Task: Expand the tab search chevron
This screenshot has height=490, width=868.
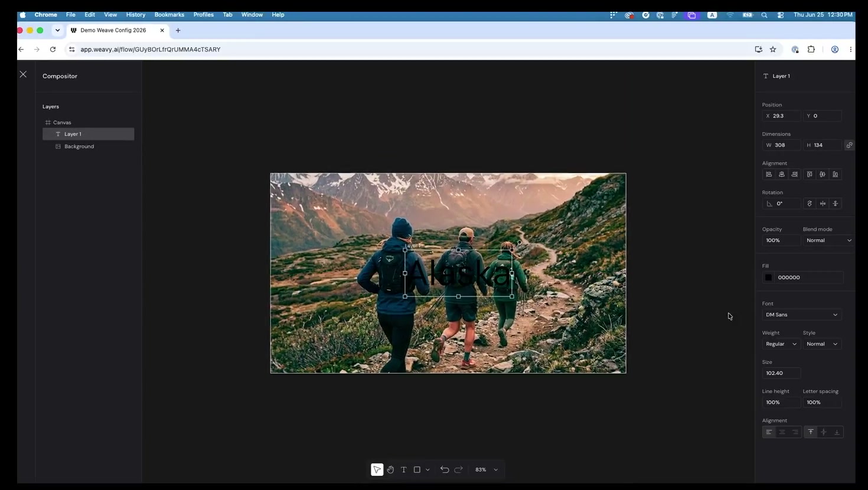Action: click(x=57, y=30)
